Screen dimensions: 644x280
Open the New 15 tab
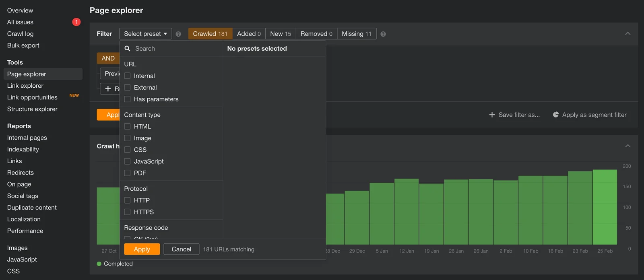pyautogui.click(x=281, y=34)
